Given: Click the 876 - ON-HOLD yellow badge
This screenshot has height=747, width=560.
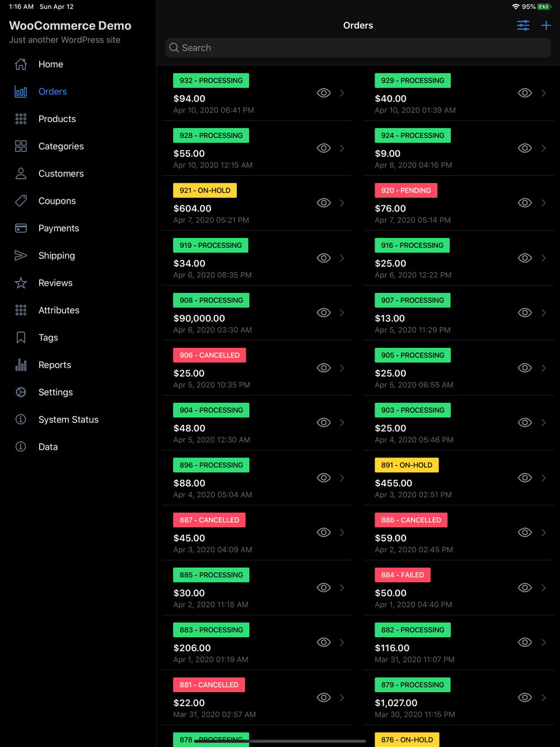Looking at the screenshot, I should tap(407, 740).
